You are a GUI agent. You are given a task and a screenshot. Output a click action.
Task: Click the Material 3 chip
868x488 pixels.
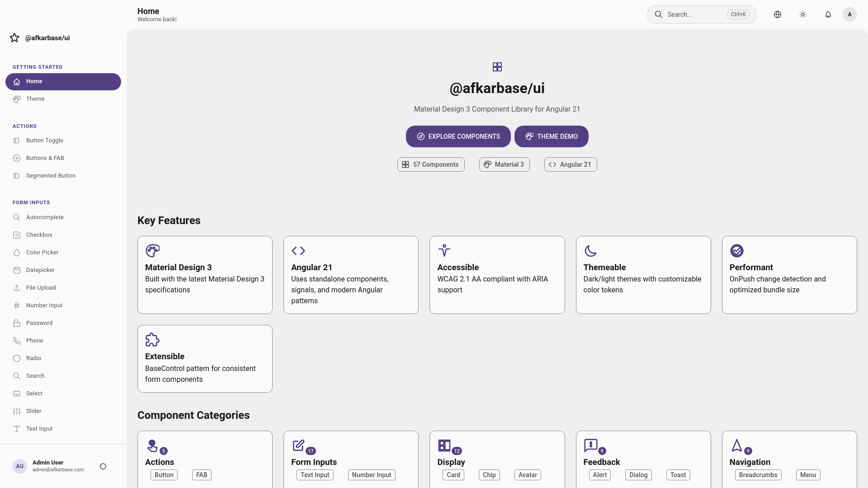click(505, 164)
